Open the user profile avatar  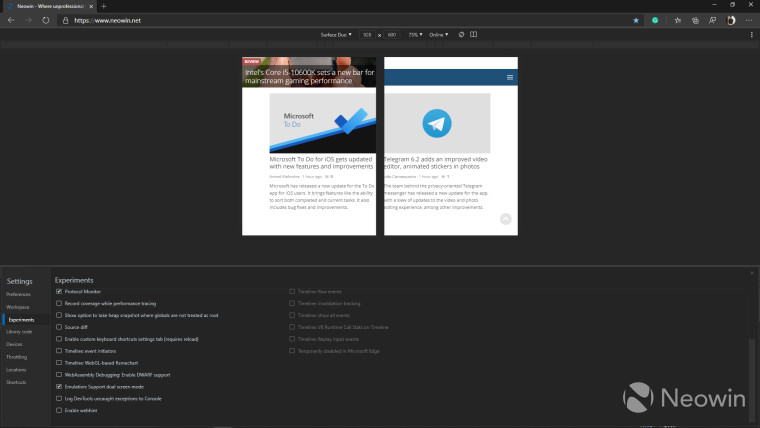tap(731, 20)
